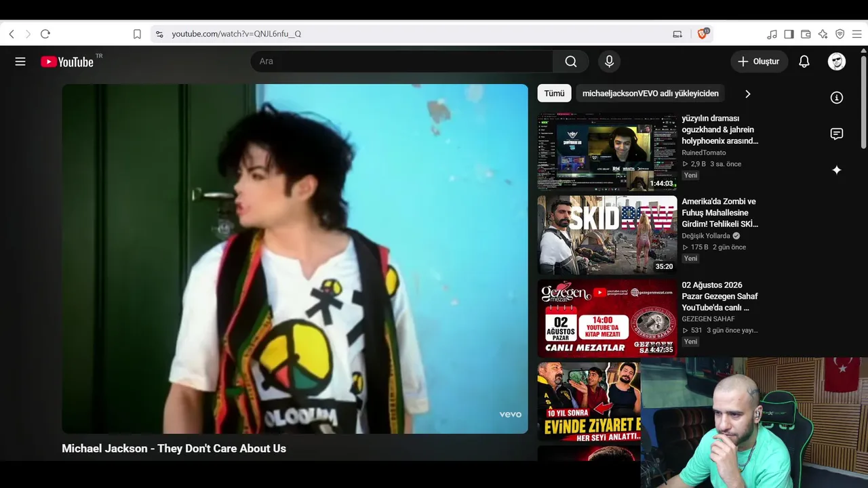Viewport: 868px width, 488px height.
Task: Start voice search with the microphone icon
Action: 609,62
